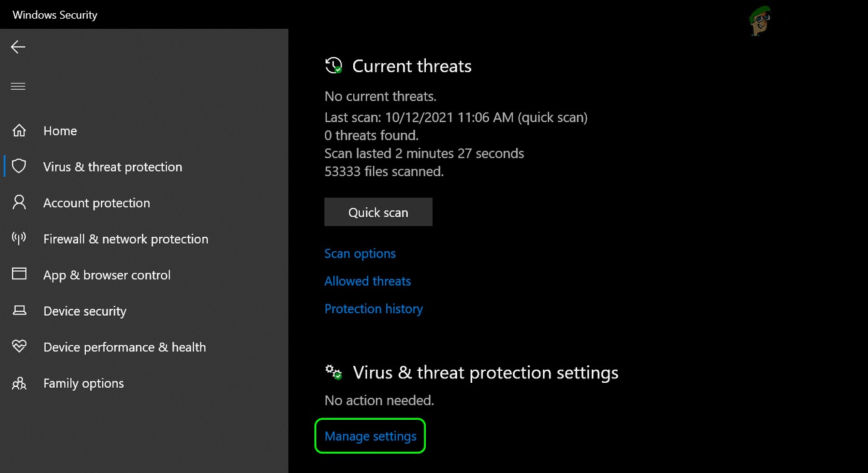
Task: Click the Family options people icon
Action: (x=19, y=383)
